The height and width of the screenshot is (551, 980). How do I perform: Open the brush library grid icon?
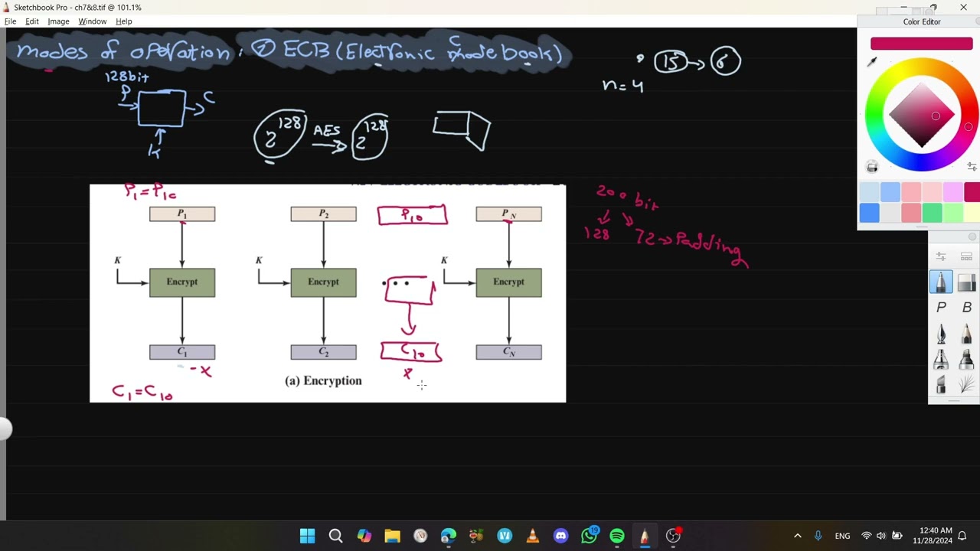966,257
